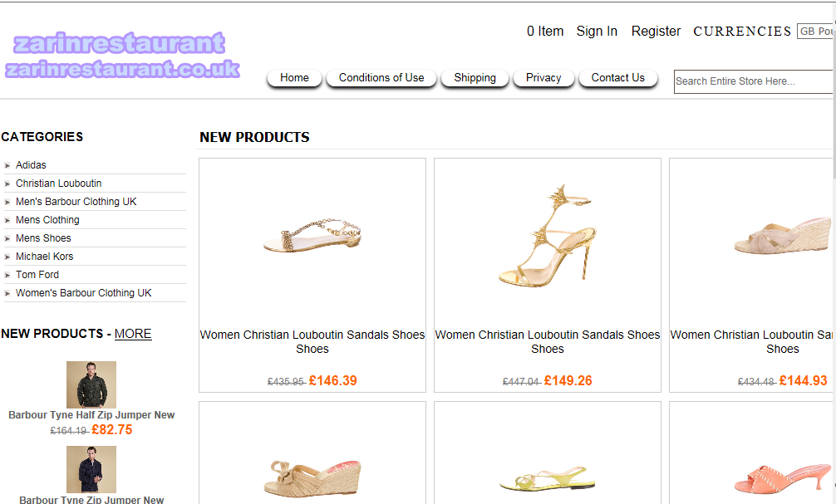This screenshot has width=836, height=504.
Task: Open the MORE new products link
Action: [x=133, y=334]
